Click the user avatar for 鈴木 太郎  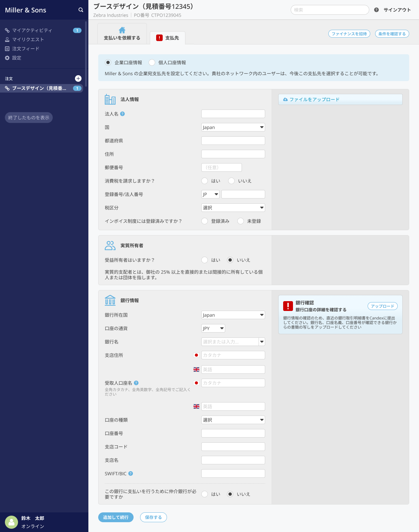[x=11, y=522]
